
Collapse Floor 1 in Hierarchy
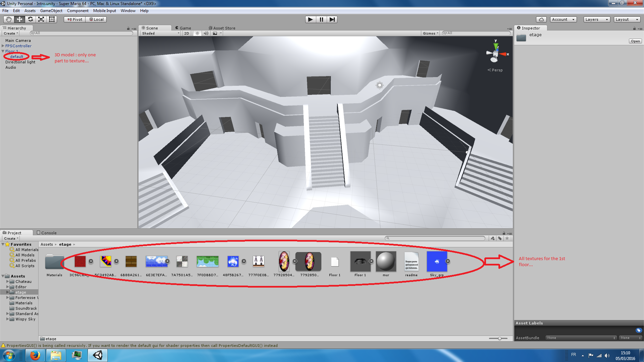point(3,51)
